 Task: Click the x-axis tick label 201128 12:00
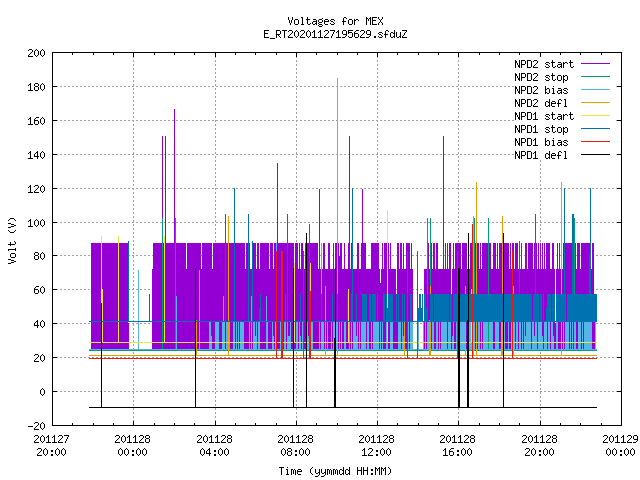(377, 446)
